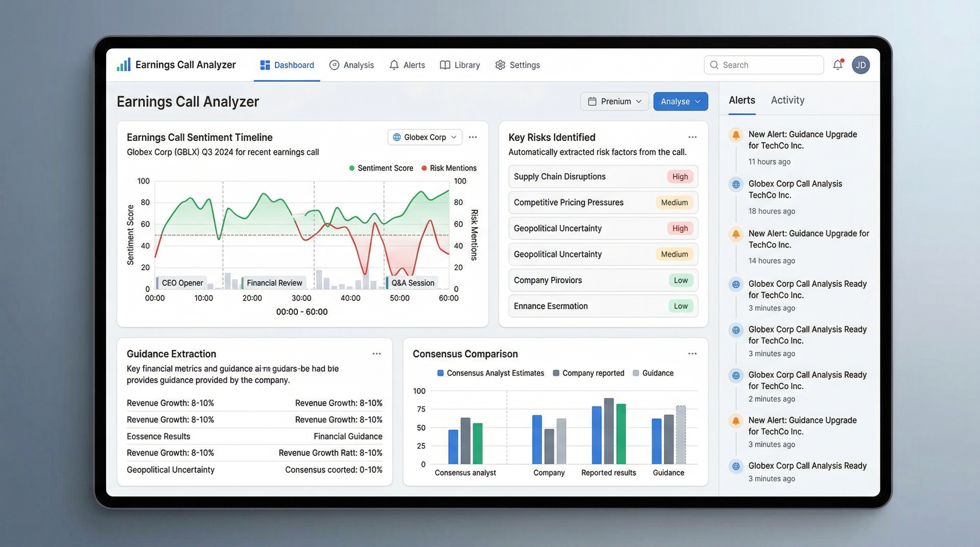Toggle the Sentiment Score legend item
This screenshot has width=980, height=547.
(380, 168)
